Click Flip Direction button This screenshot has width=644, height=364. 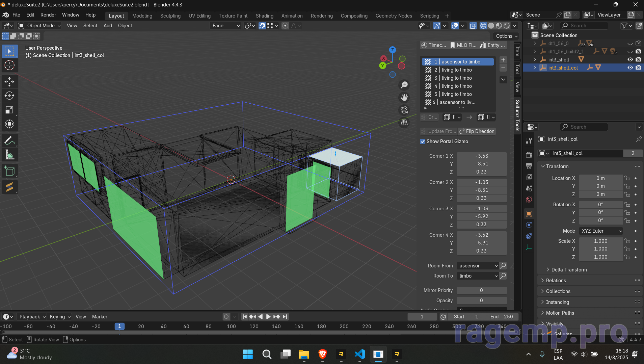[477, 131]
